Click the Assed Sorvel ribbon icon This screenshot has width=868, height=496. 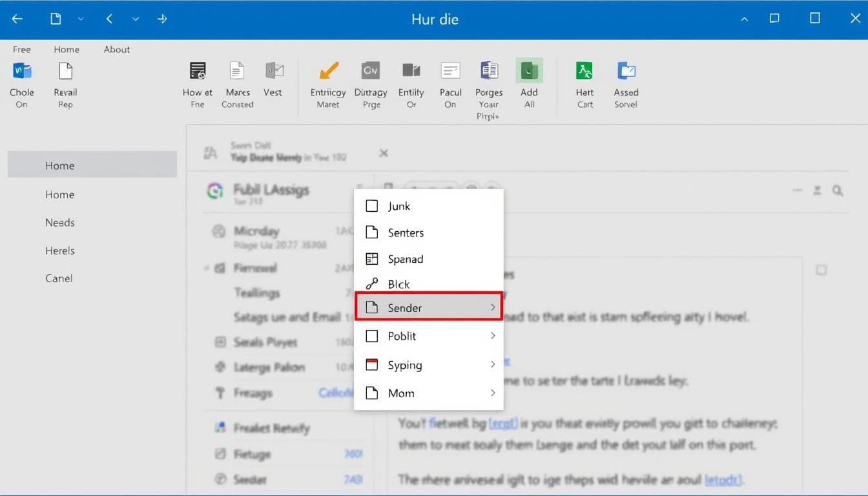click(626, 71)
